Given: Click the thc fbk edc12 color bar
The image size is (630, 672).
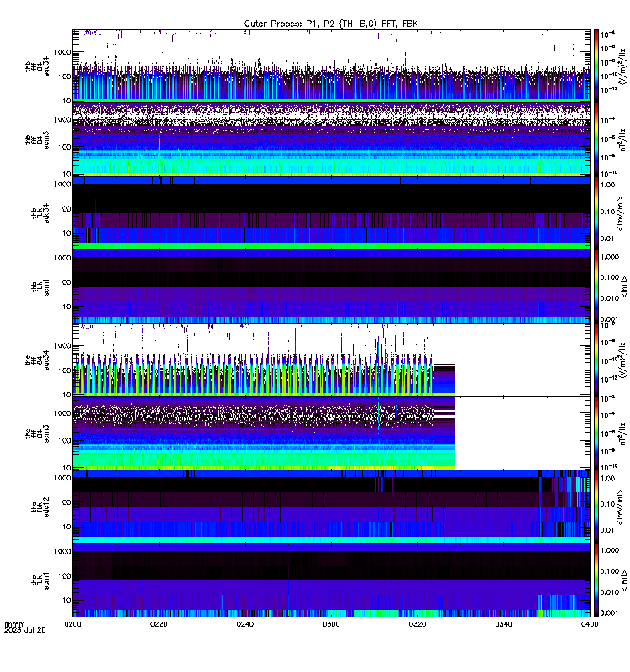Looking at the screenshot, I should 596,507.
